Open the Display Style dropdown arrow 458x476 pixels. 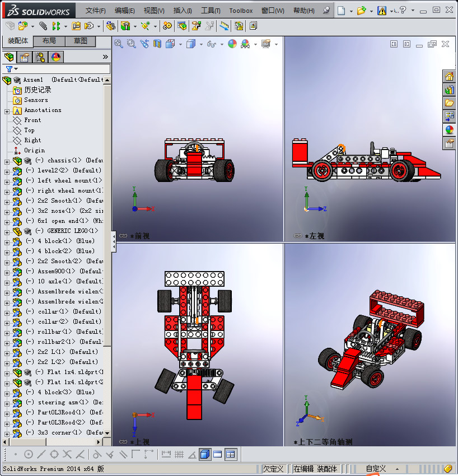(201, 45)
